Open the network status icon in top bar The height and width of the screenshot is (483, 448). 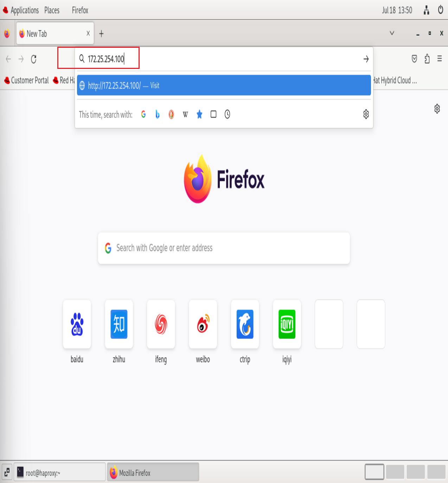(427, 10)
